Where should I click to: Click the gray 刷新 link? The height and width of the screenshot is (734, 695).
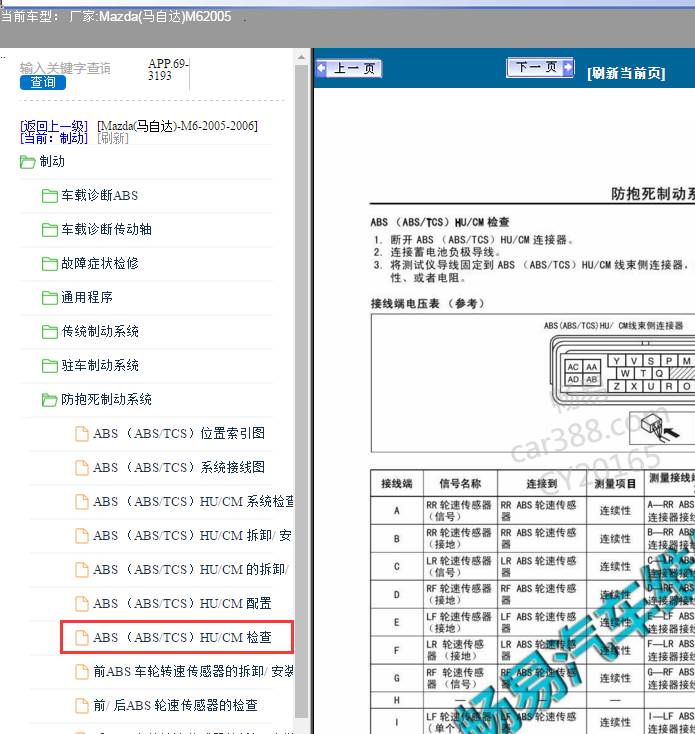(x=113, y=138)
